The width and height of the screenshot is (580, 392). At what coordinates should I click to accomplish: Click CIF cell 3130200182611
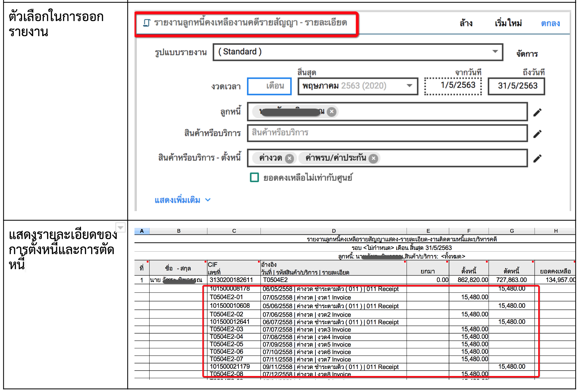(x=231, y=280)
